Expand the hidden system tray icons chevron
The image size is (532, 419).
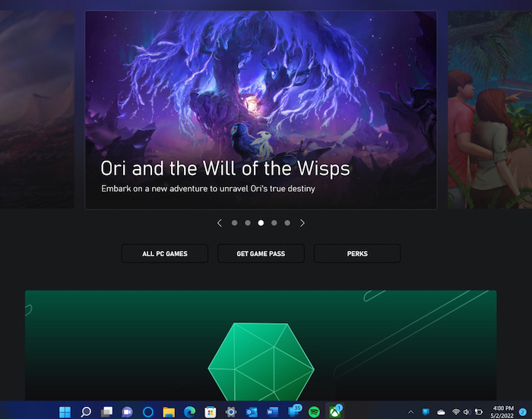(x=411, y=412)
